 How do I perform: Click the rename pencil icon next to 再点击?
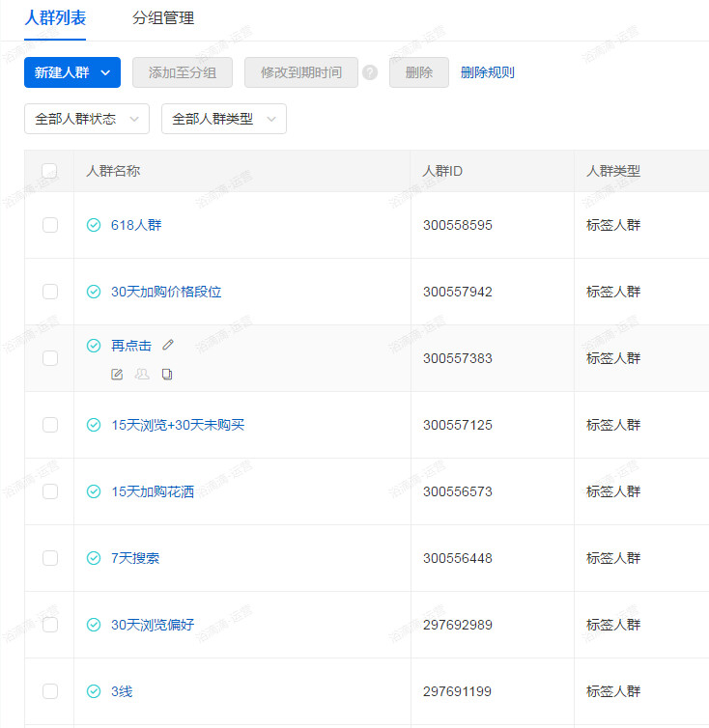click(x=168, y=345)
